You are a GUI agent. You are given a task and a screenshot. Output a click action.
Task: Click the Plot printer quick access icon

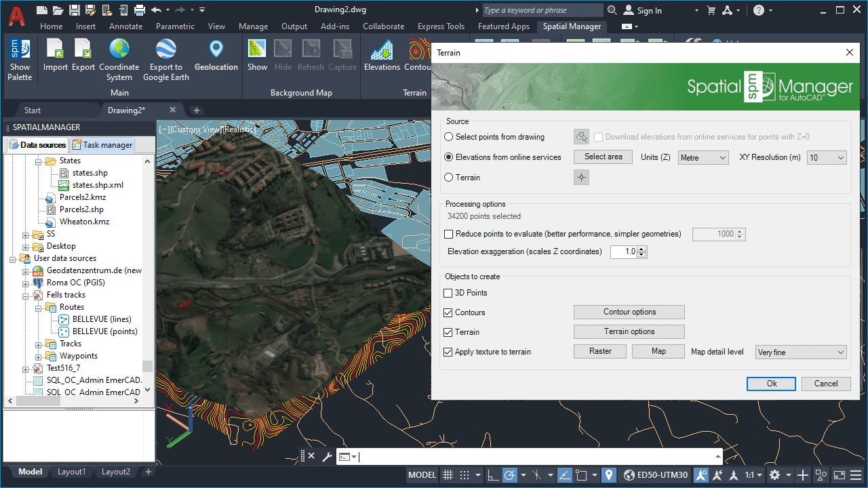[x=140, y=10]
